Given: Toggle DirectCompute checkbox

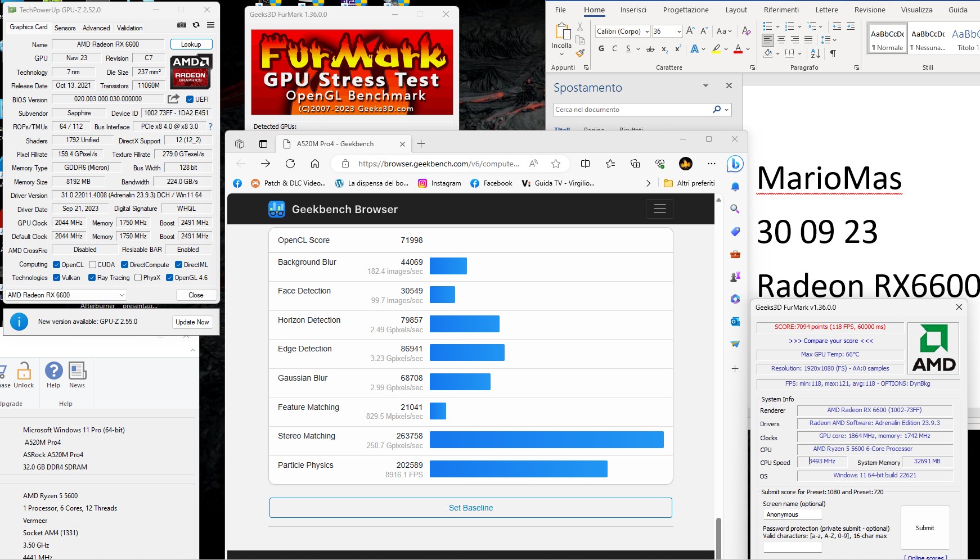Looking at the screenshot, I should tap(125, 265).
